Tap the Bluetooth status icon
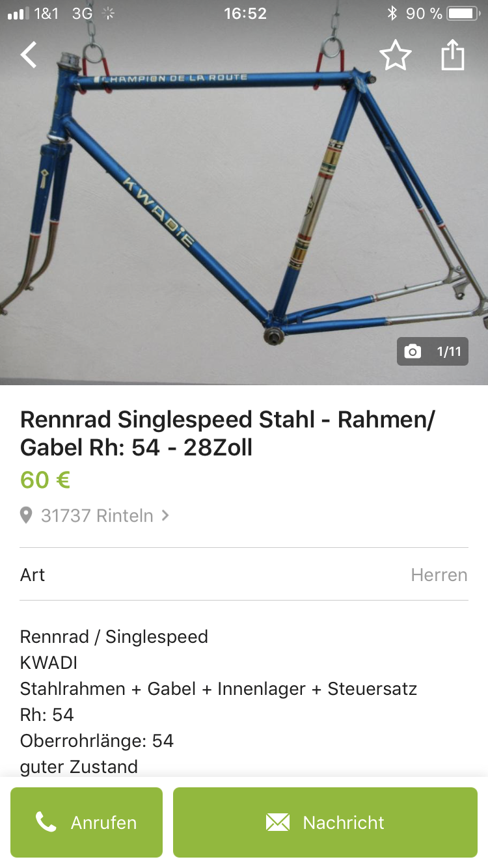 [x=392, y=14]
